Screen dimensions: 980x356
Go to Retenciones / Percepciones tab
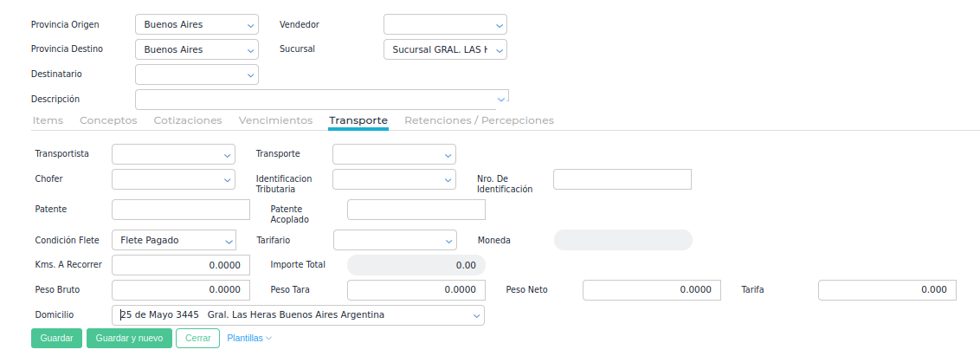click(479, 120)
